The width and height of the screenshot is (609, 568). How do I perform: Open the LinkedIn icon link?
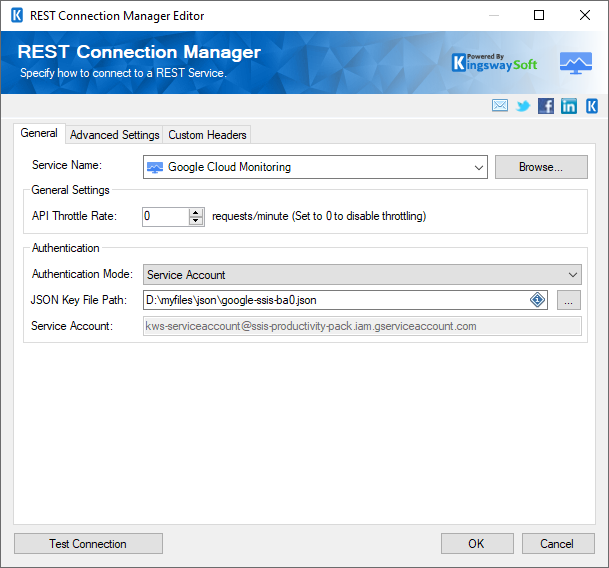pos(569,106)
